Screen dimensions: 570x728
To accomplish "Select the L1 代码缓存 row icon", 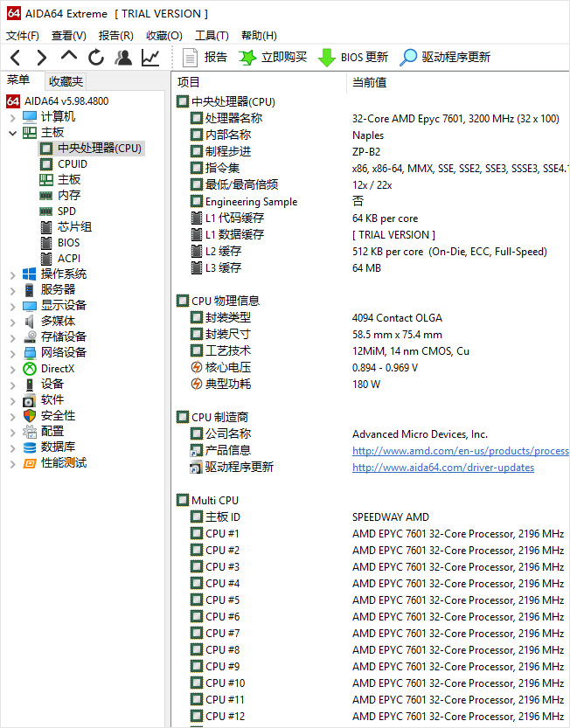I will (197, 218).
